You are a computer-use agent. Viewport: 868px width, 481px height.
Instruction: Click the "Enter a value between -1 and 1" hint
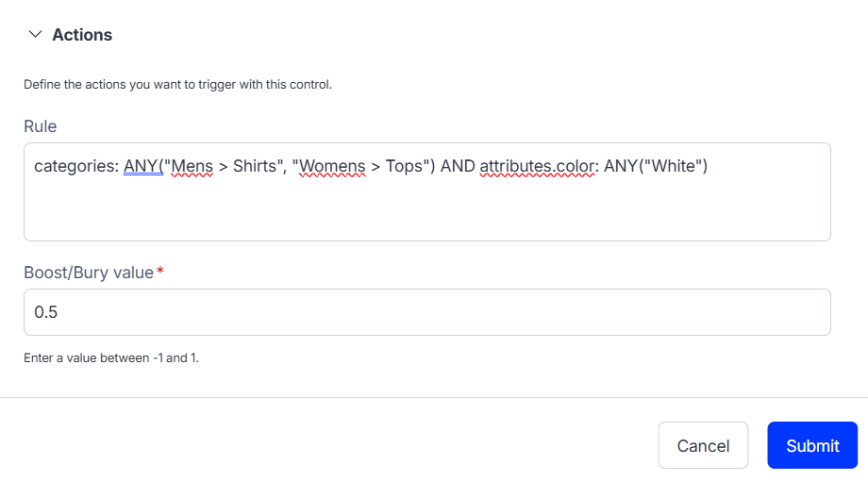click(x=111, y=358)
